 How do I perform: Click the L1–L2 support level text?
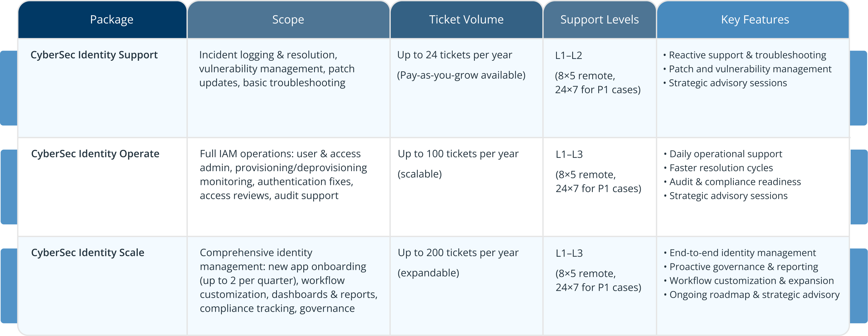click(x=569, y=56)
